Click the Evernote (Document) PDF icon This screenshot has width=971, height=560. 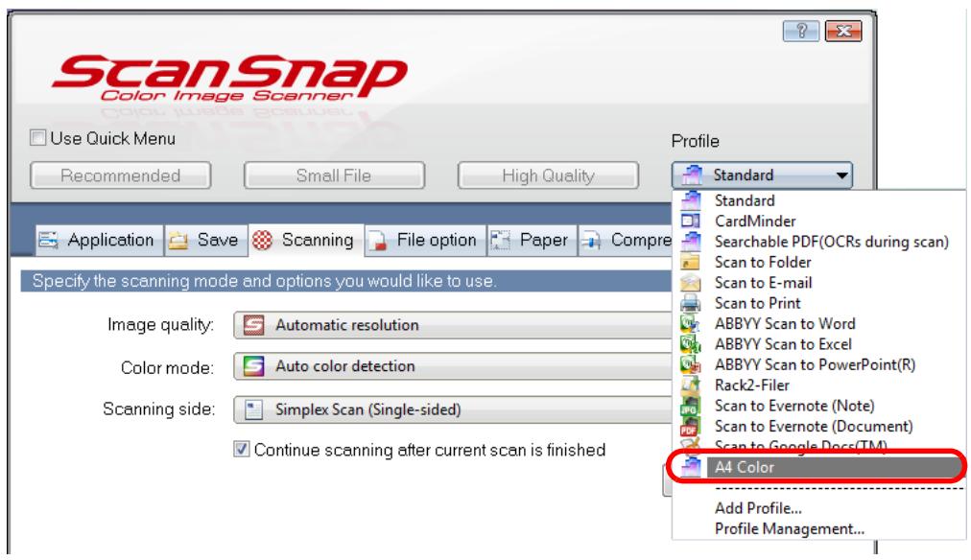tap(691, 427)
